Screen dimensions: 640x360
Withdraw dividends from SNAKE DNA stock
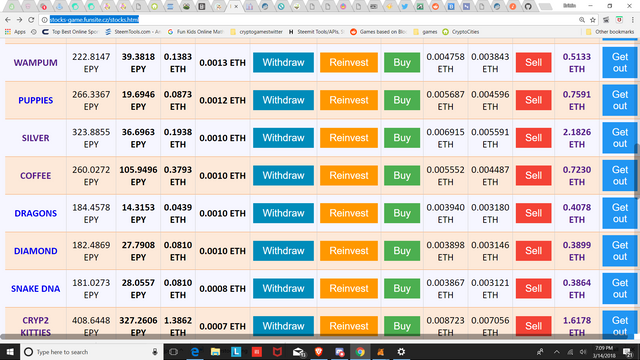283,288
